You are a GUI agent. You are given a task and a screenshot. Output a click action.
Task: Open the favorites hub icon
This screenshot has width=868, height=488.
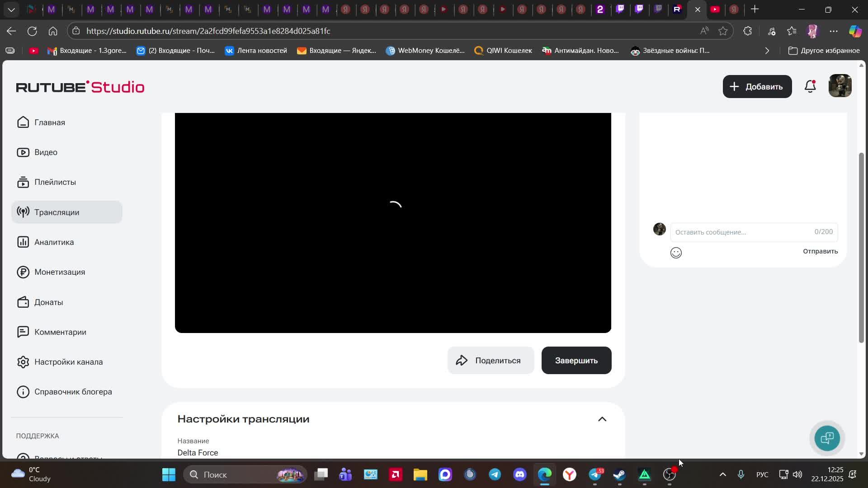click(x=792, y=31)
